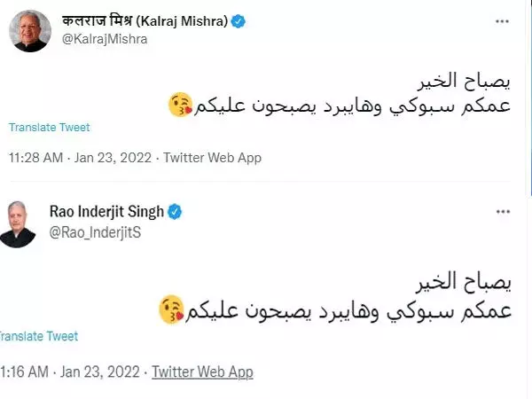This screenshot has height=399, width=532.
Task: Open more options on Kalraj Mishra's tweet
Action: [502, 20]
